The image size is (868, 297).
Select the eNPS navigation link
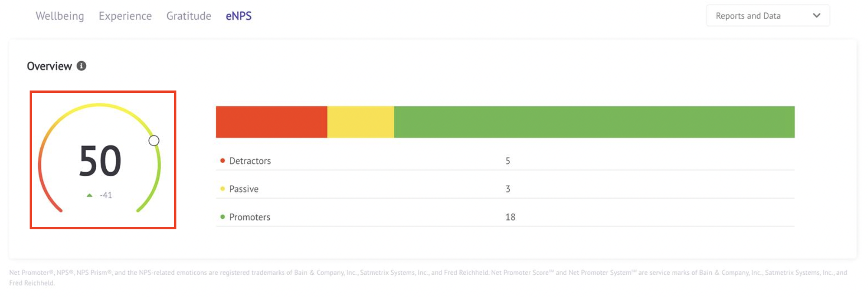[x=239, y=16]
